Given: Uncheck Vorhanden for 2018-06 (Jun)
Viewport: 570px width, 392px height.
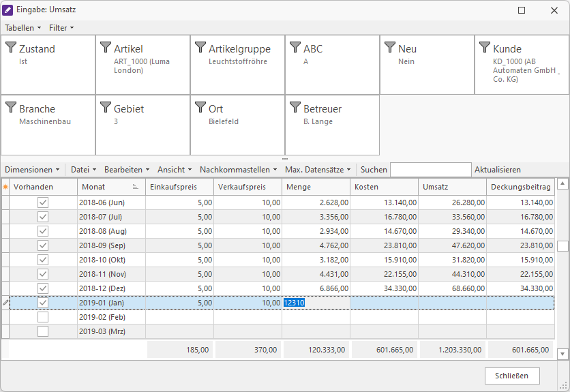Looking at the screenshot, I should [x=43, y=202].
